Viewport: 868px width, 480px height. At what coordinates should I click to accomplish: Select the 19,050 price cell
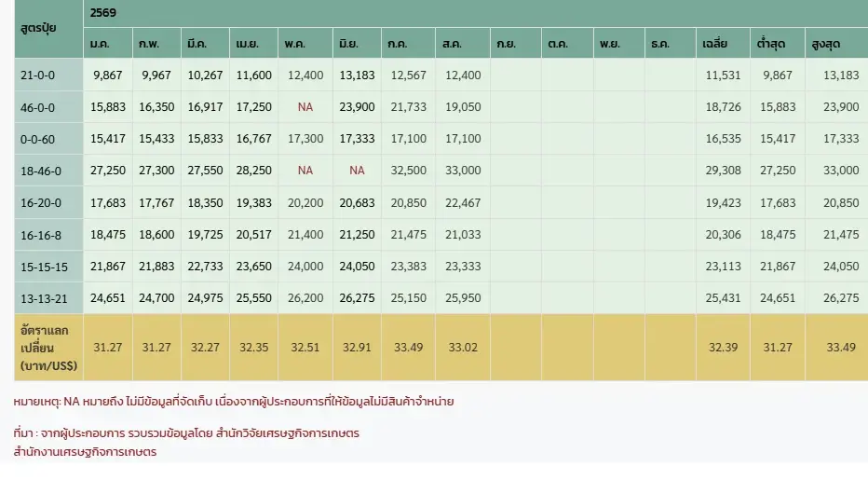pos(464,107)
